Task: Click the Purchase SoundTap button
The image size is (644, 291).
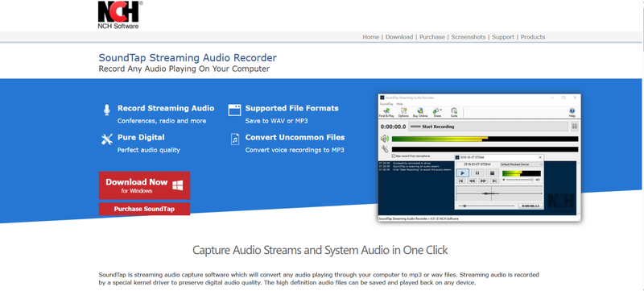Action: click(x=144, y=209)
